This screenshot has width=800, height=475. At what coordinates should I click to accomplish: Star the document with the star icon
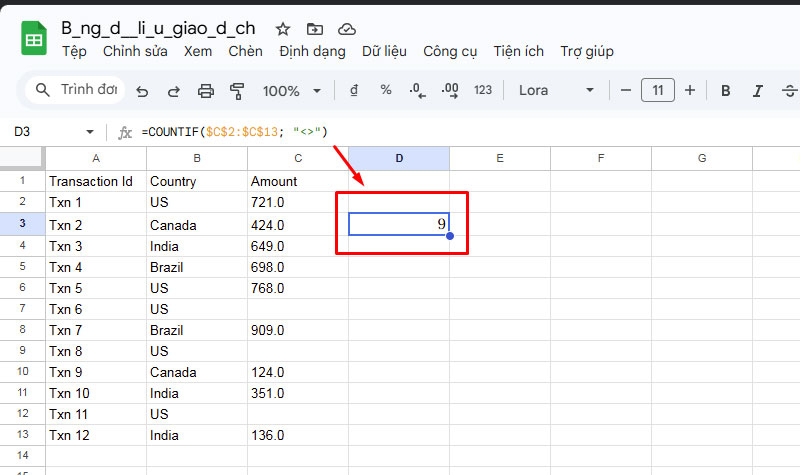[283, 29]
